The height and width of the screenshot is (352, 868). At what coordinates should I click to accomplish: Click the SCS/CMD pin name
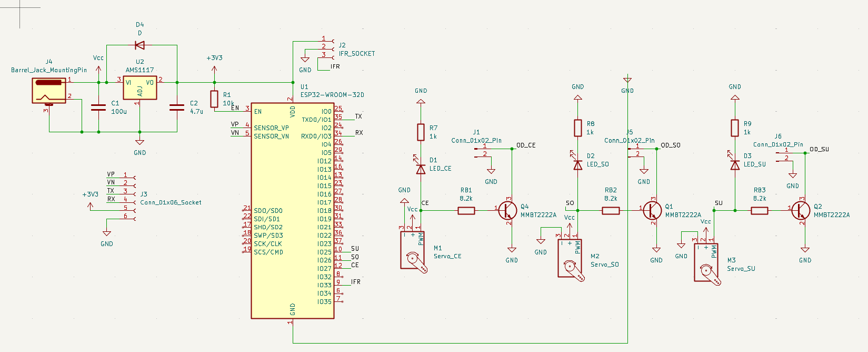pos(268,252)
